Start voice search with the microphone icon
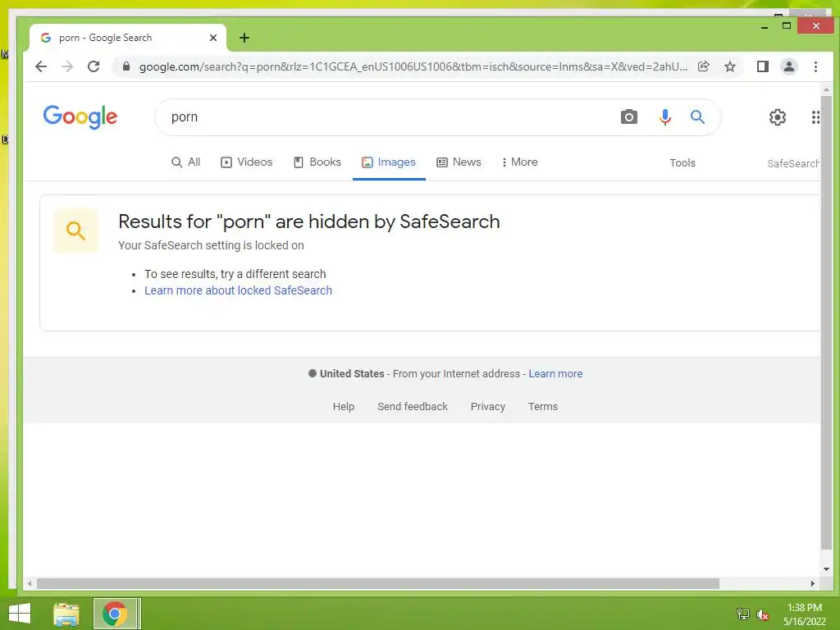 tap(664, 116)
